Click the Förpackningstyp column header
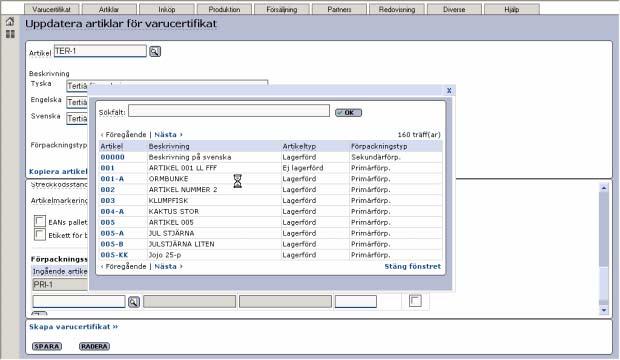The height and width of the screenshot is (360, 620). click(x=379, y=146)
